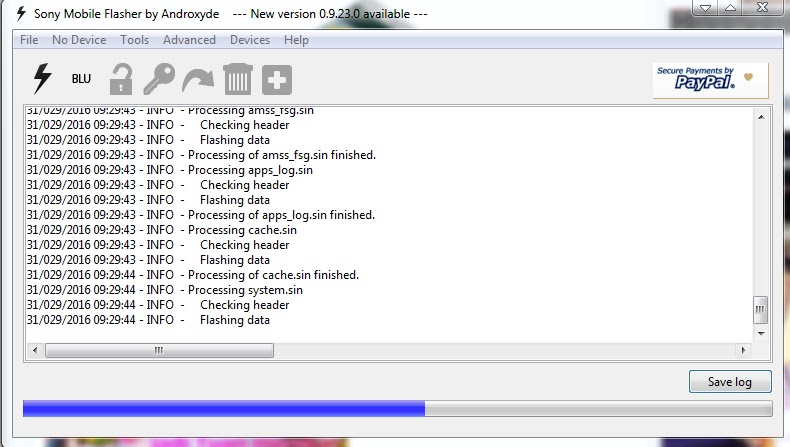Click the key icon in the toolbar
Screen dimensions: 790x447
[159, 79]
